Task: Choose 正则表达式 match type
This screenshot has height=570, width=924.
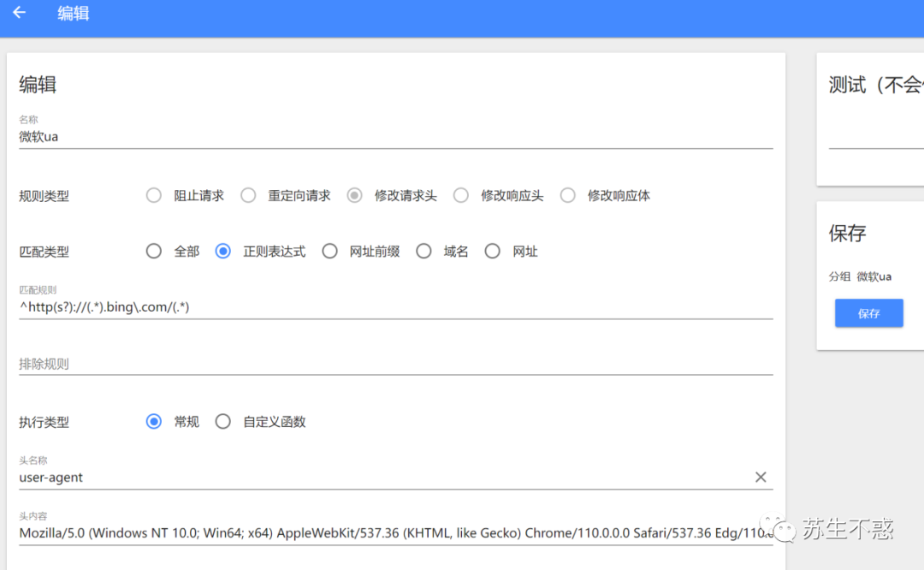Action: pyautogui.click(x=222, y=252)
